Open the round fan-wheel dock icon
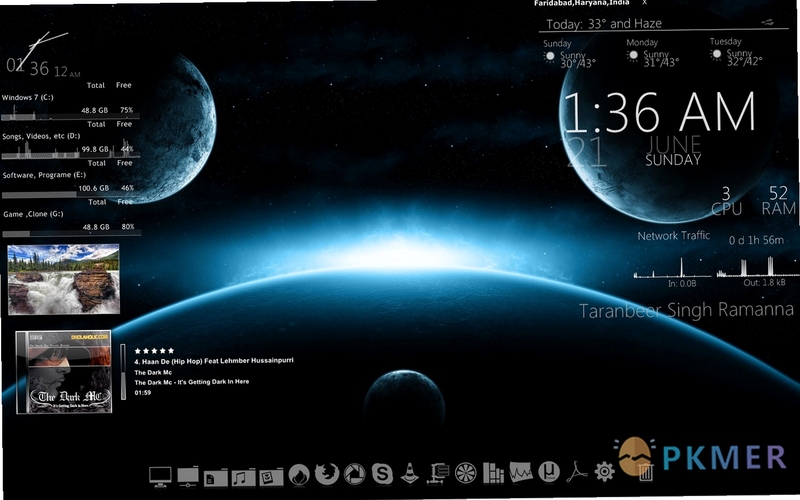 pos(465,473)
